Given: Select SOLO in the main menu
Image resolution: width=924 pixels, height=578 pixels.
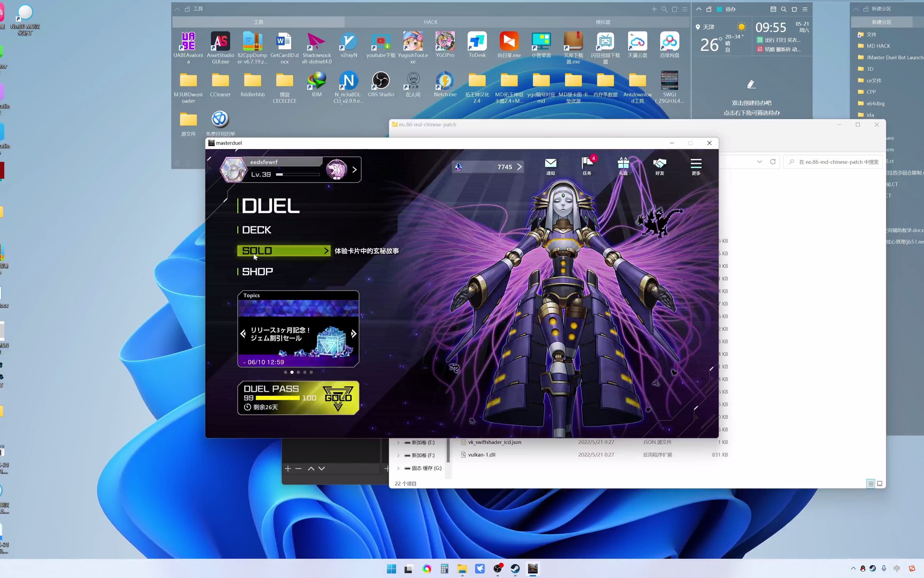Looking at the screenshot, I should 283,251.
